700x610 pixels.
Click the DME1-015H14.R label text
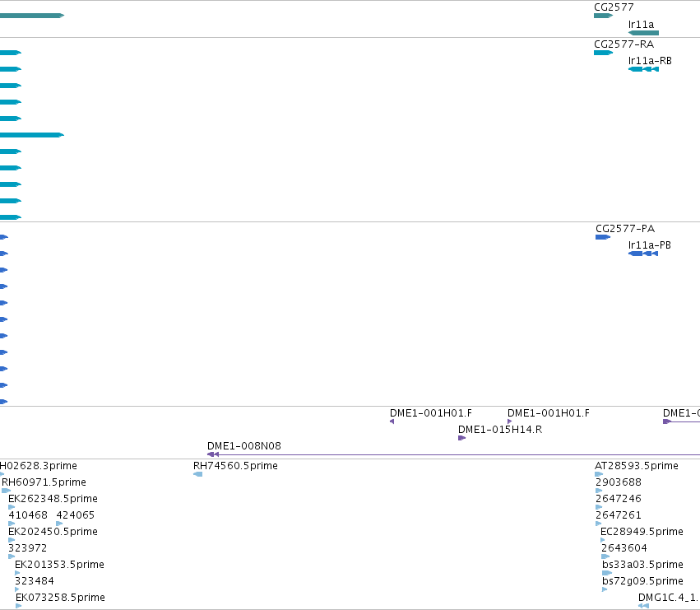pos(500,430)
